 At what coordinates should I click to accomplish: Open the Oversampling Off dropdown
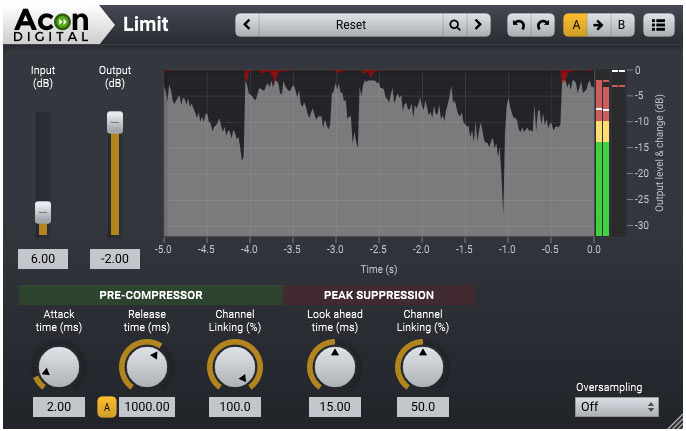[616, 407]
